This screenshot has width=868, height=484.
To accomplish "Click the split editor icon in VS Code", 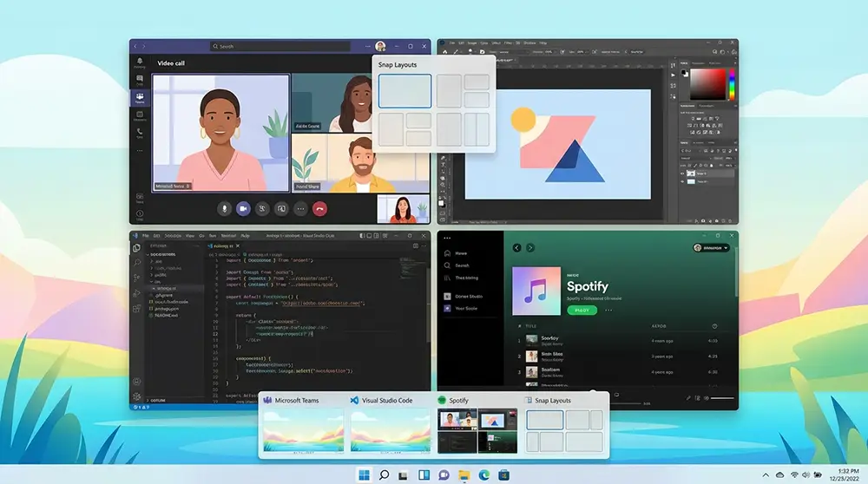I will point(416,245).
